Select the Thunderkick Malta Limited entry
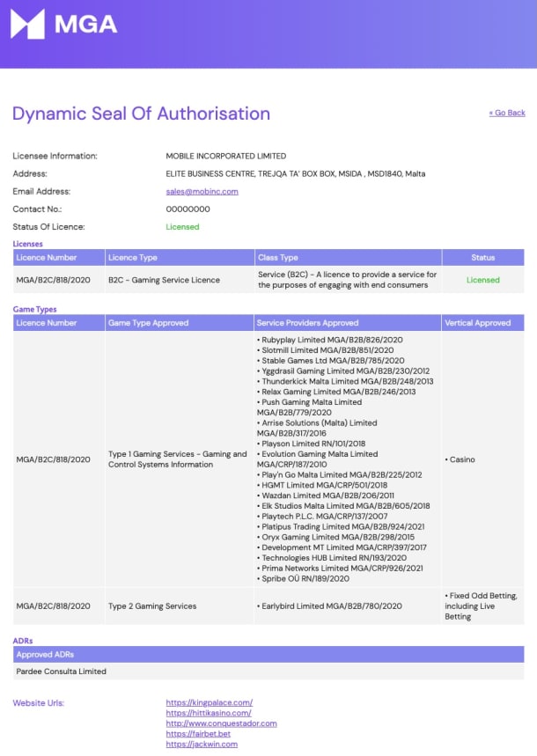The height and width of the screenshot is (756, 537). (x=345, y=381)
